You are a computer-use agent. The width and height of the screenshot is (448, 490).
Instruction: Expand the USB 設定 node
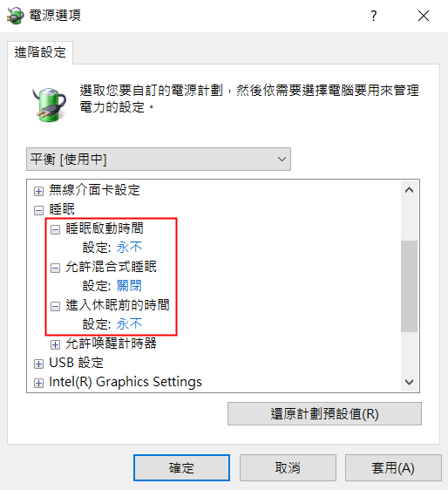click(x=38, y=364)
